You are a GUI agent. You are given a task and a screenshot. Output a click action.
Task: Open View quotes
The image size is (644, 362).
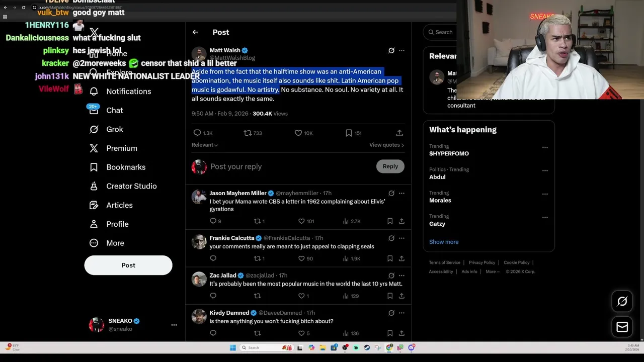[386, 145]
